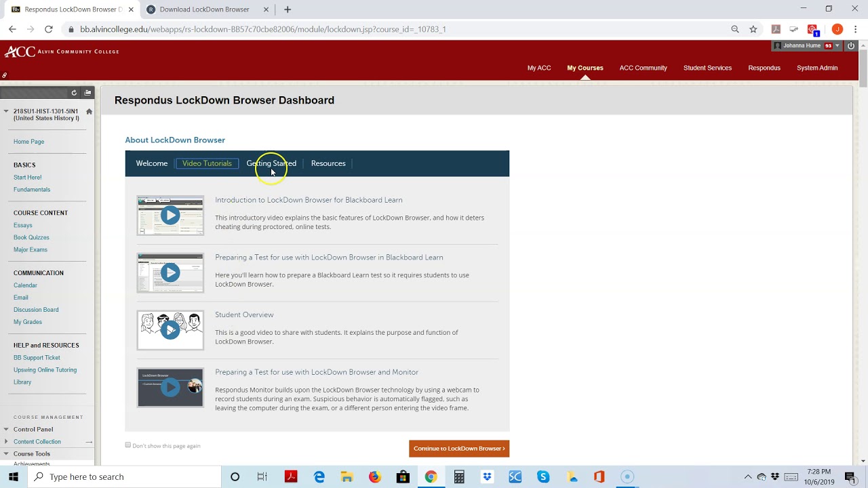Viewport: 868px width, 488px height.
Task: Click the Adobe Acrobat extension icon in Chrome
Action: 776,29
